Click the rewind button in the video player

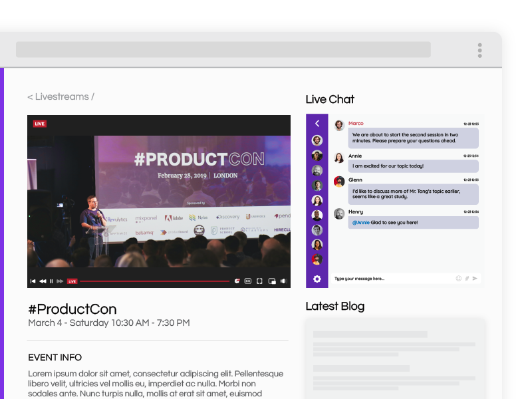pyautogui.click(x=43, y=281)
